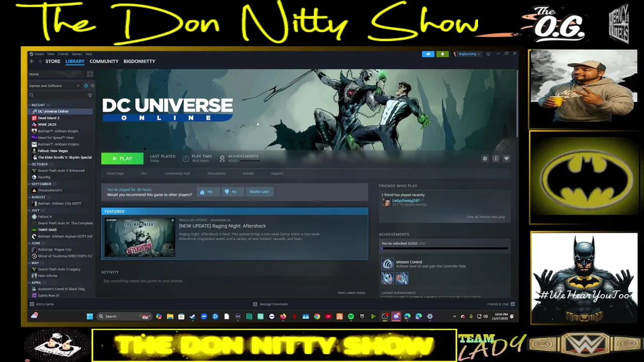
Task: Open game settings gear icon
Action: coord(485,158)
